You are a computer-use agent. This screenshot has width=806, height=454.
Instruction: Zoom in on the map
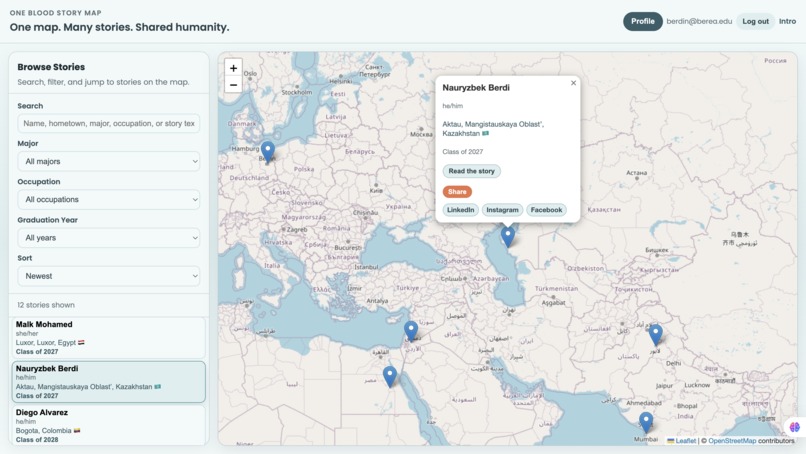(x=233, y=68)
